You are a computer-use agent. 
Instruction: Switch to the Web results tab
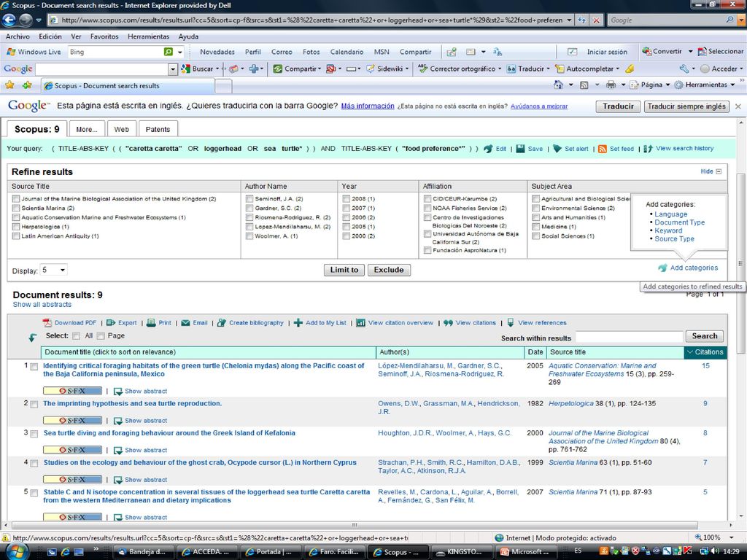122,129
